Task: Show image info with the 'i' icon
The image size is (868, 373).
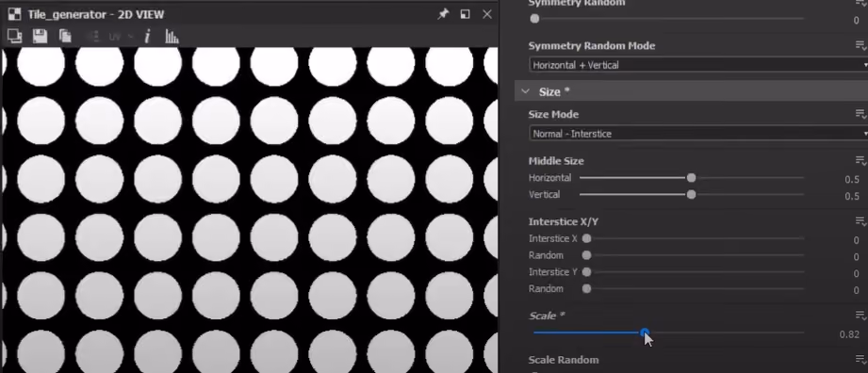Action: pyautogui.click(x=147, y=37)
